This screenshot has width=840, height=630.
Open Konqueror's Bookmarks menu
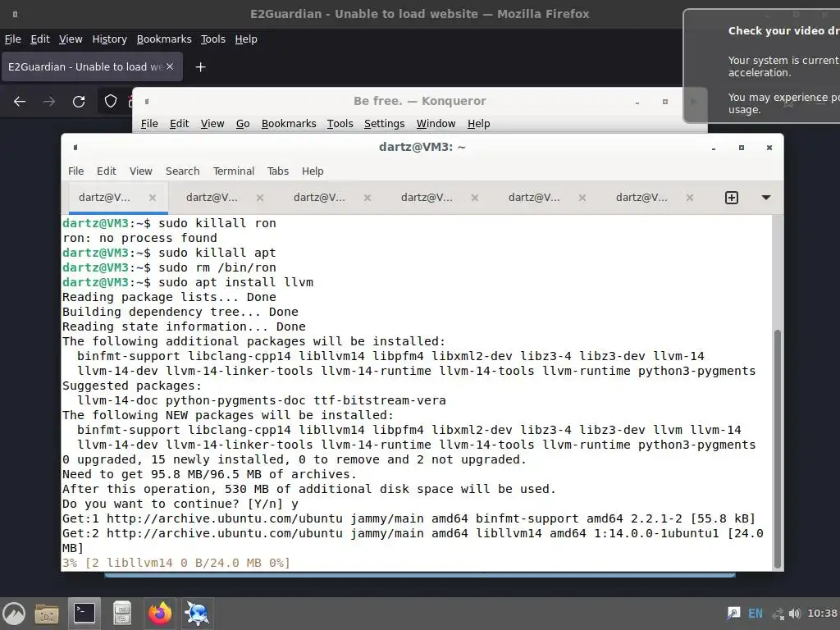click(x=289, y=124)
